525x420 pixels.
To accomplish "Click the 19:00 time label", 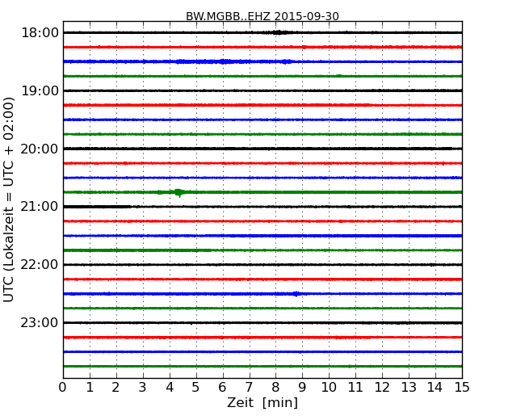I will coord(40,90).
